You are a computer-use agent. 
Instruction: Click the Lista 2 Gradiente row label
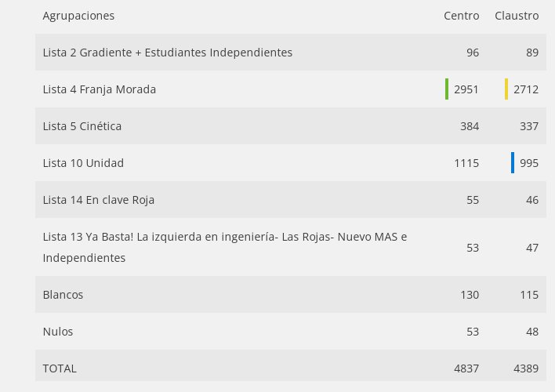pyautogui.click(x=168, y=53)
